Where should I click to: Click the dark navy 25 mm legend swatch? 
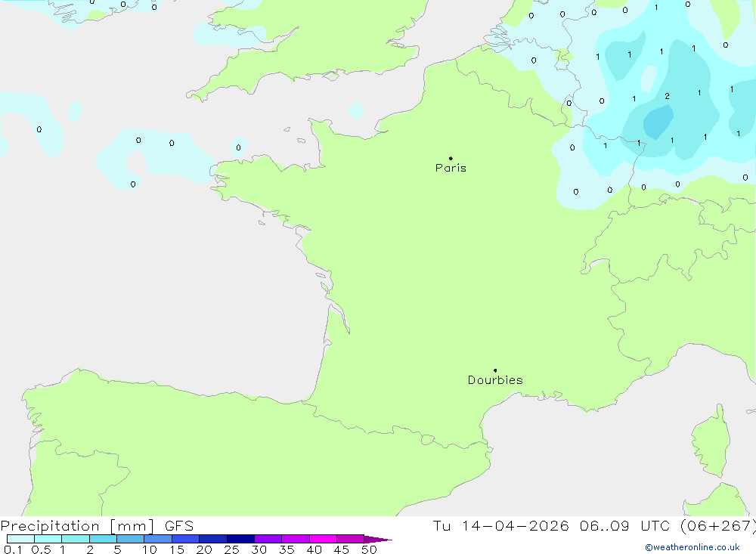click(240, 539)
